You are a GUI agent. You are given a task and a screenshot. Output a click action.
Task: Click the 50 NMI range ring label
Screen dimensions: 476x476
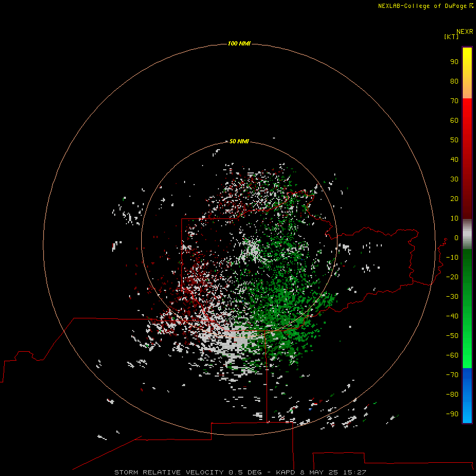coord(239,141)
